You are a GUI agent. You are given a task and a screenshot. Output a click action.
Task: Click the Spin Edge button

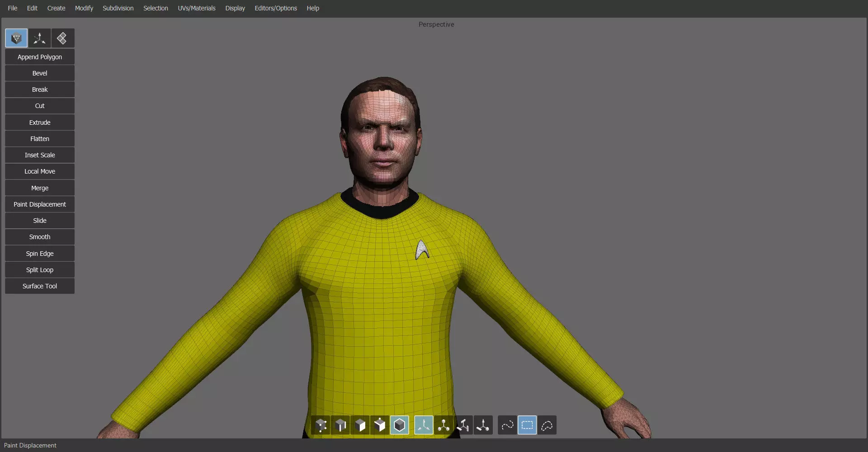(40, 254)
